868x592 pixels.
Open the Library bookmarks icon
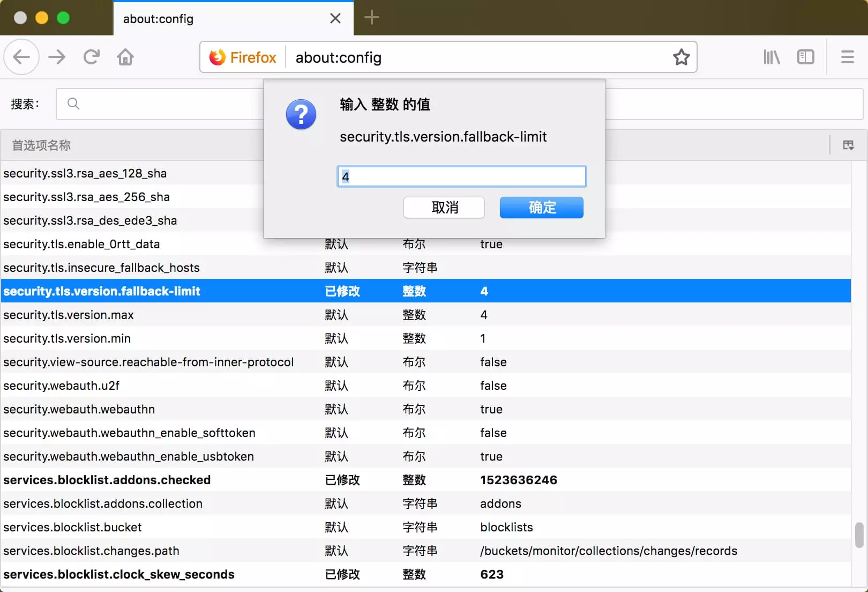pos(772,57)
